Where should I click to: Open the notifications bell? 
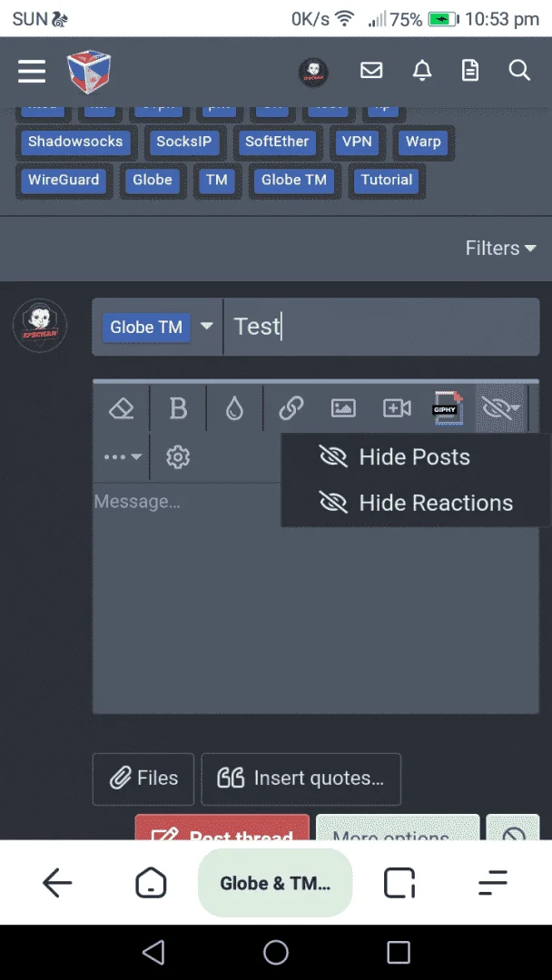(422, 71)
